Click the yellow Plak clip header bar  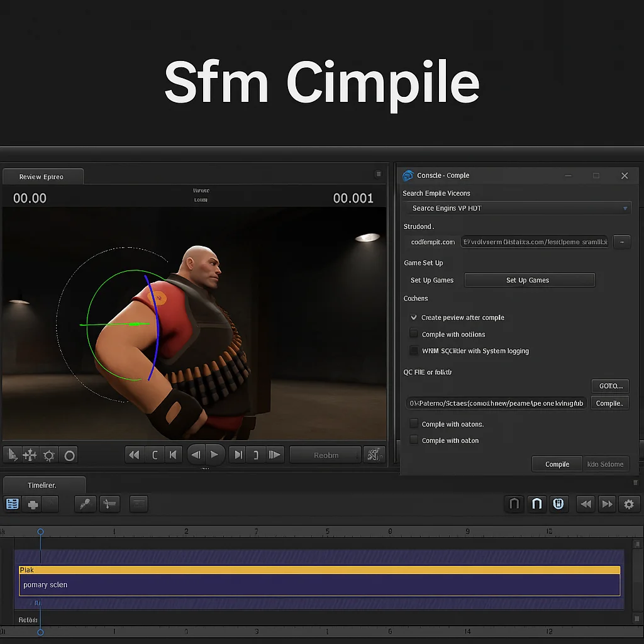click(319, 570)
